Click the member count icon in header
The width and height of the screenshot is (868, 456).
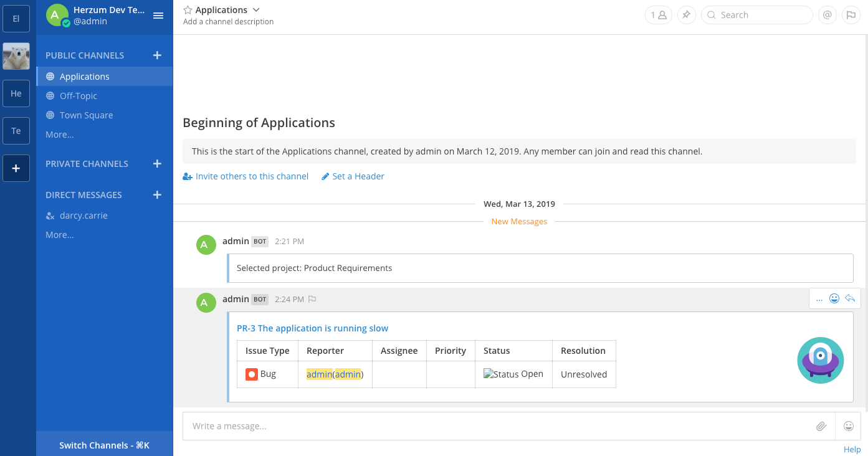[x=658, y=15]
